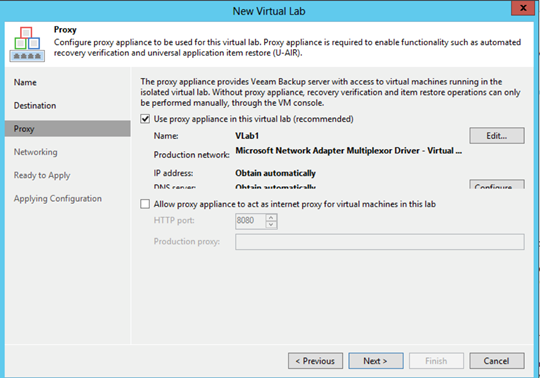Screen dimensions: 540x378
Task: Open the Edit... proxy appliance settings
Action: (x=497, y=136)
